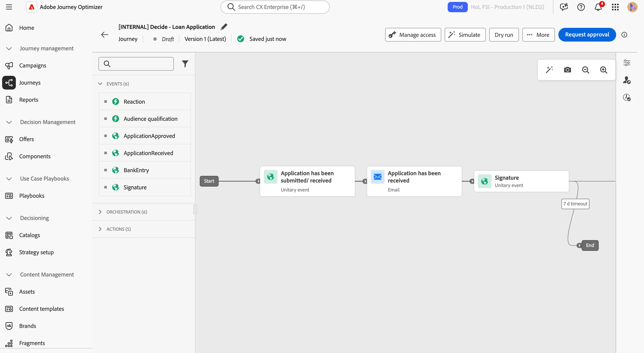This screenshot has height=353, width=644.
Task: Open Content templates in the sidebar
Action: [42, 309]
